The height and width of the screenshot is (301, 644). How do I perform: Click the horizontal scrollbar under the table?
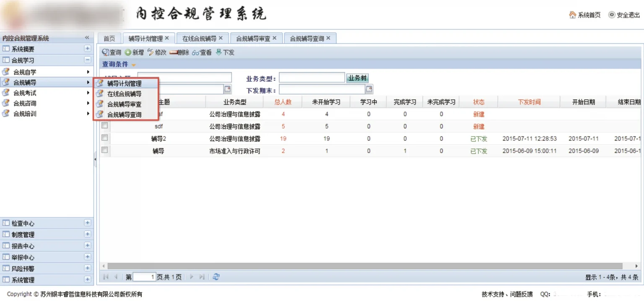[365, 266]
